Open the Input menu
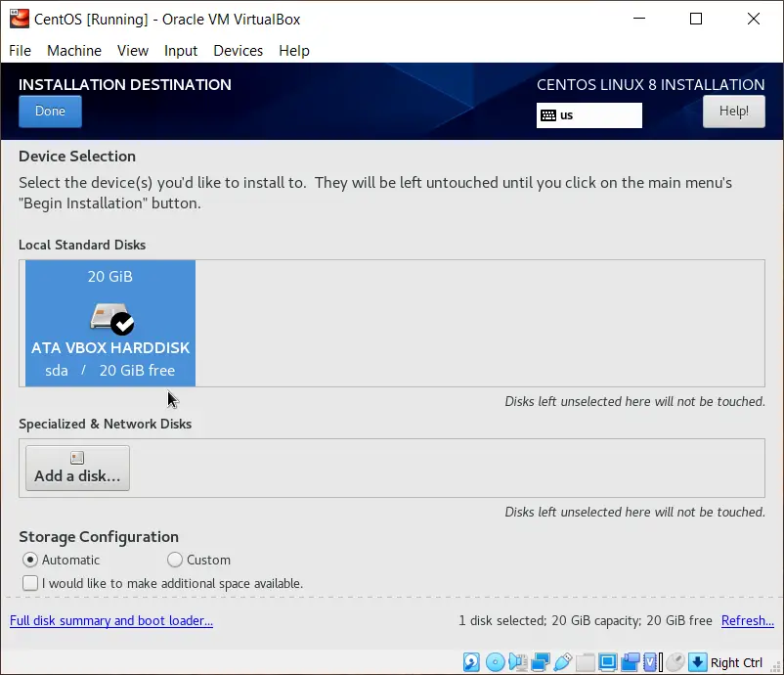 coord(181,51)
